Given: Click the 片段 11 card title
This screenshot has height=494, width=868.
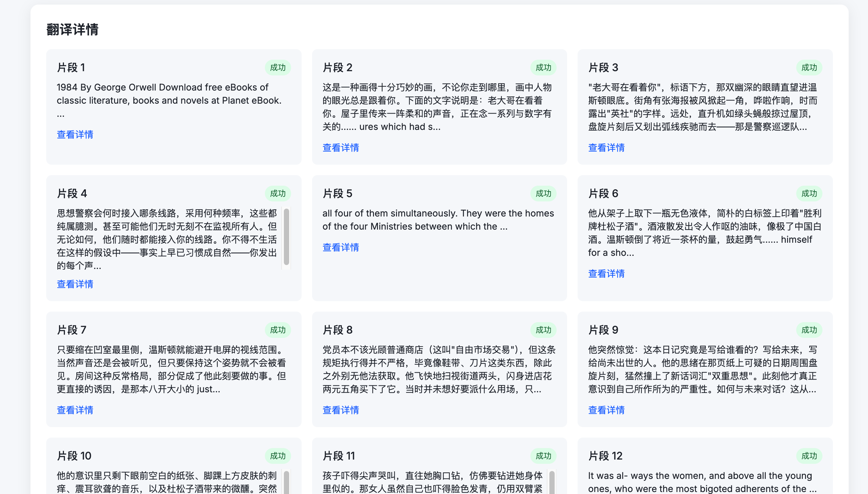Looking at the screenshot, I should [x=339, y=456].
